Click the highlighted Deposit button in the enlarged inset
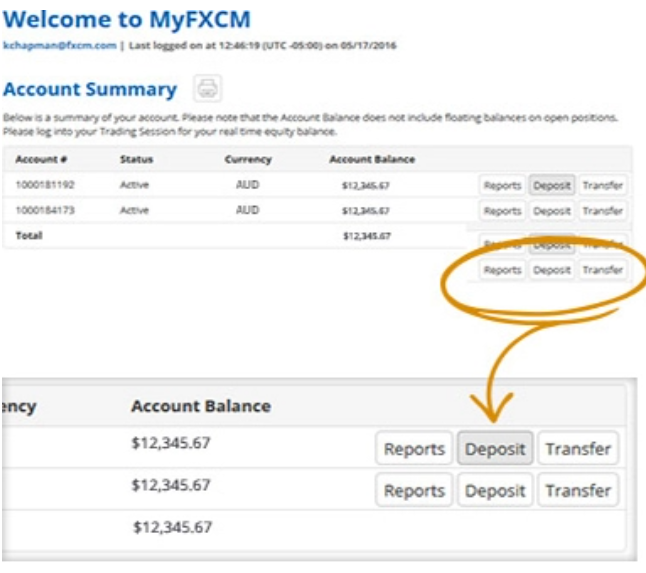Viewport: 646px width, 573px height. tap(495, 448)
